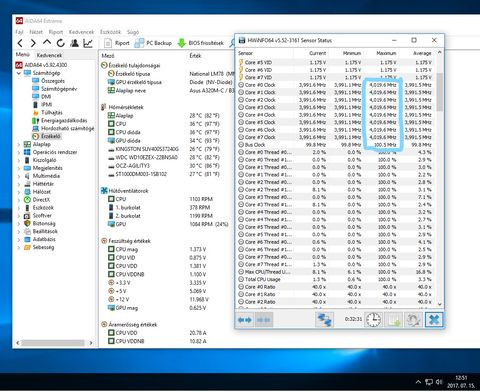Open the user manage icon in AIDA64 toolbar
Screen dimensions: 480x392
(74, 43)
